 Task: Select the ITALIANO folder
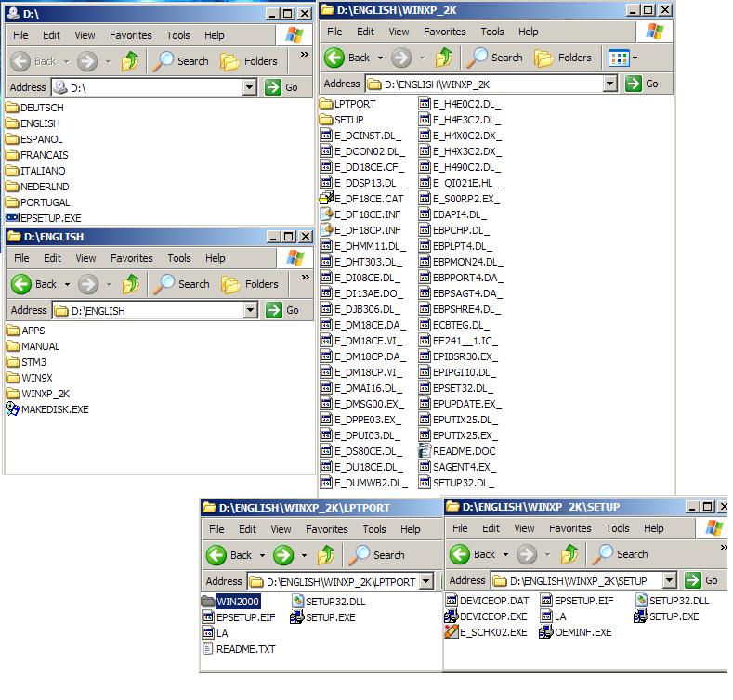pyautogui.click(x=36, y=171)
